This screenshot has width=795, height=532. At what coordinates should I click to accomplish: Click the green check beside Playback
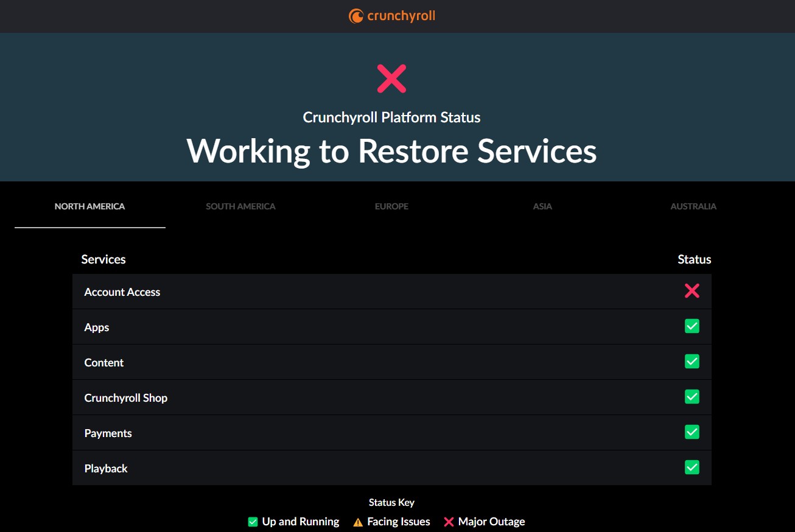(x=692, y=467)
